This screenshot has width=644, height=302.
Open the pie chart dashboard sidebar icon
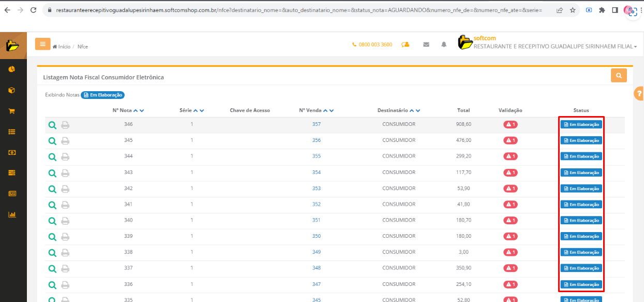[x=11, y=69]
